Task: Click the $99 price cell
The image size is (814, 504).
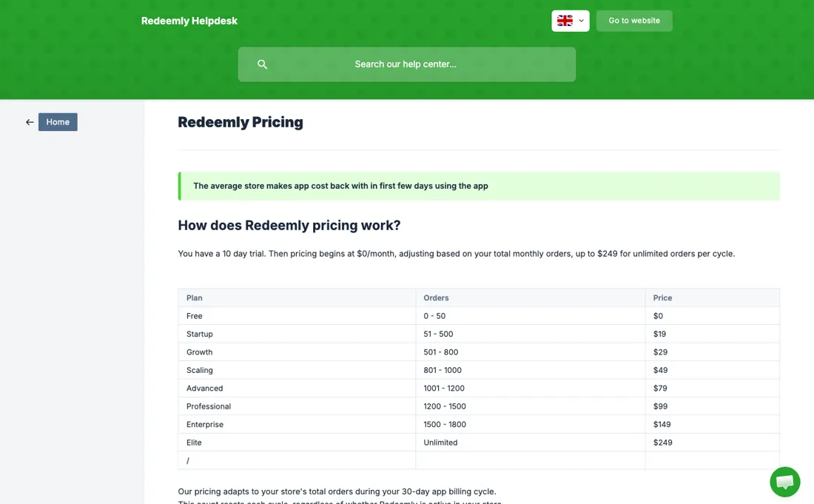Action: click(x=712, y=406)
